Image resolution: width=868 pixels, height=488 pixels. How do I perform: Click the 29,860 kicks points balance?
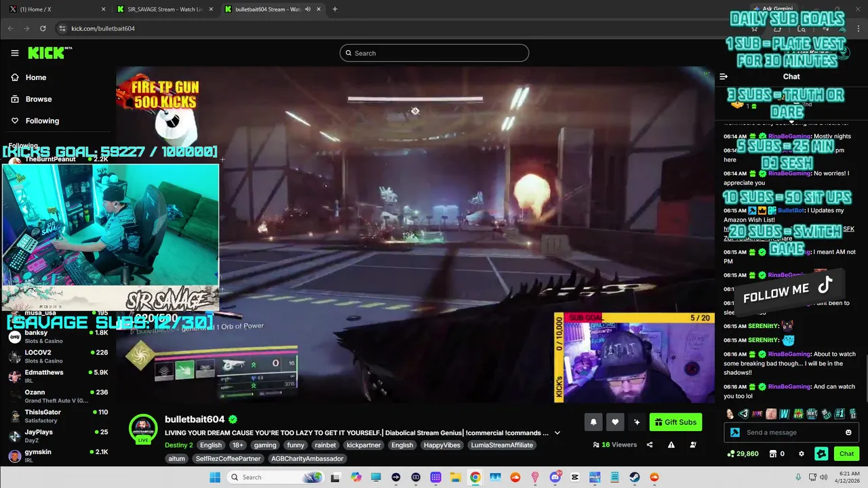(743, 453)
